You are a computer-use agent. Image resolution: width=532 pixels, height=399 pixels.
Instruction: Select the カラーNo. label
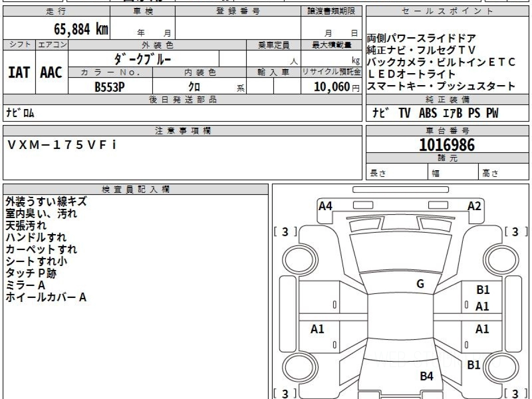pyautogui.click(x=110, y=72)
